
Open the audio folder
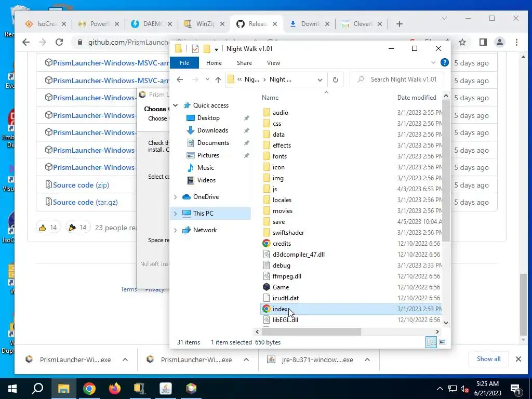[x=280, y=113]
